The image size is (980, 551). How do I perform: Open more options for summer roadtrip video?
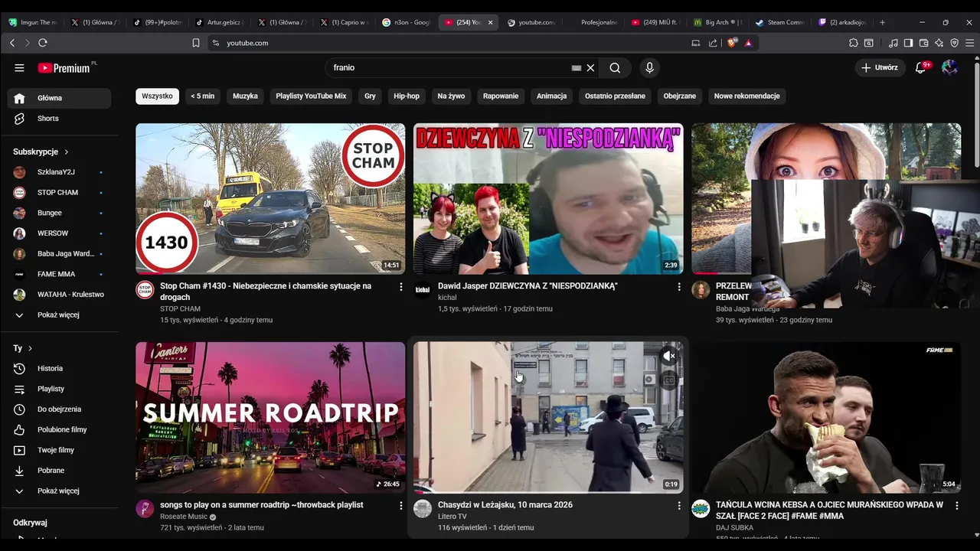[400, 505]
